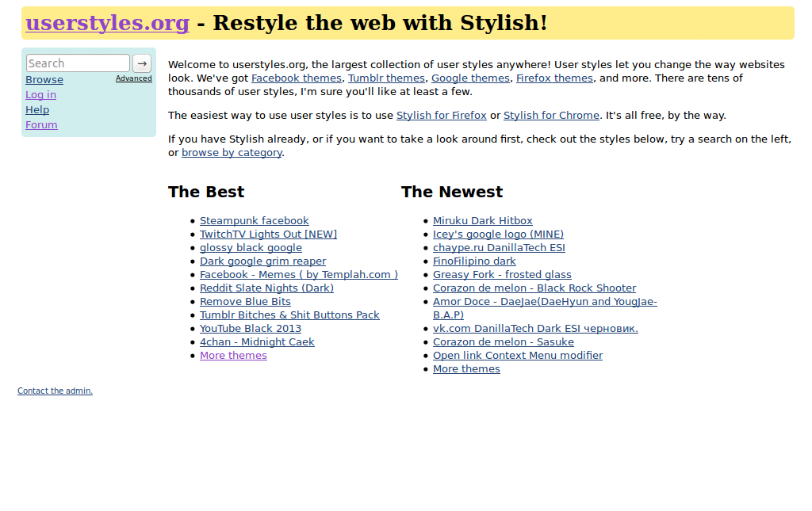Click Contact the admin link

55,391
